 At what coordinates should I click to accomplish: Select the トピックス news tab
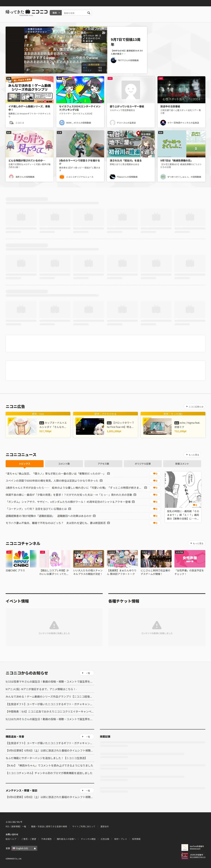click(24, 464)
